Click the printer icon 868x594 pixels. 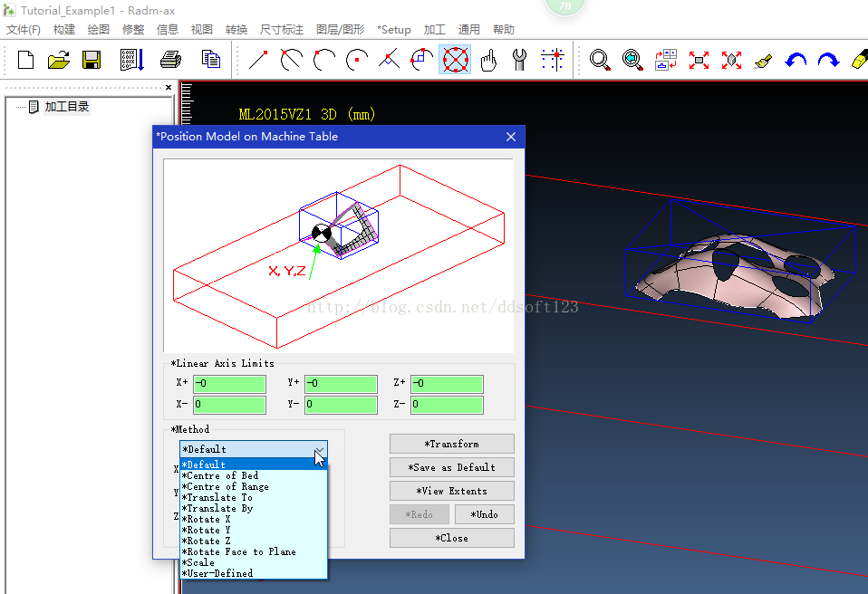coord(170,59)
